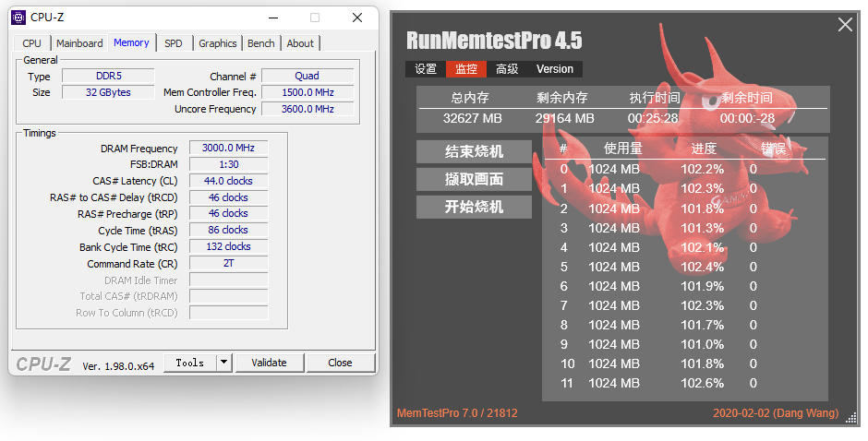Click the CPU-Z Ver. 1.98.0.x64 version label

coord(118,365)
